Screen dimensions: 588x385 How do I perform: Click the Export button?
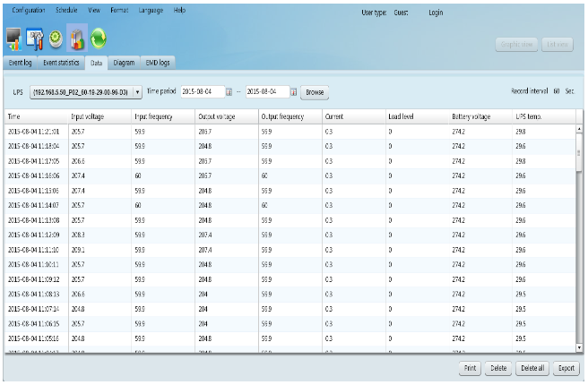pos(566,368)
